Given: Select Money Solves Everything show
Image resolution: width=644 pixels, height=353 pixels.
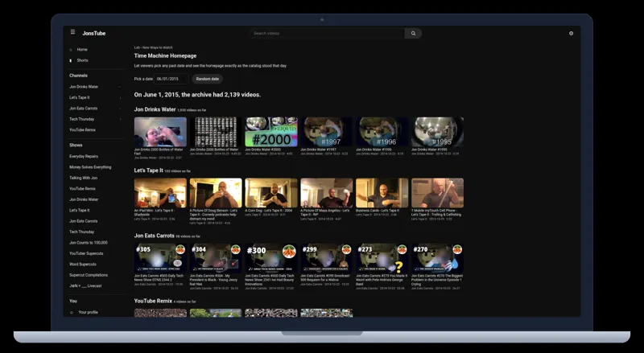Looking at the screenshot, I should click(90, 167).
